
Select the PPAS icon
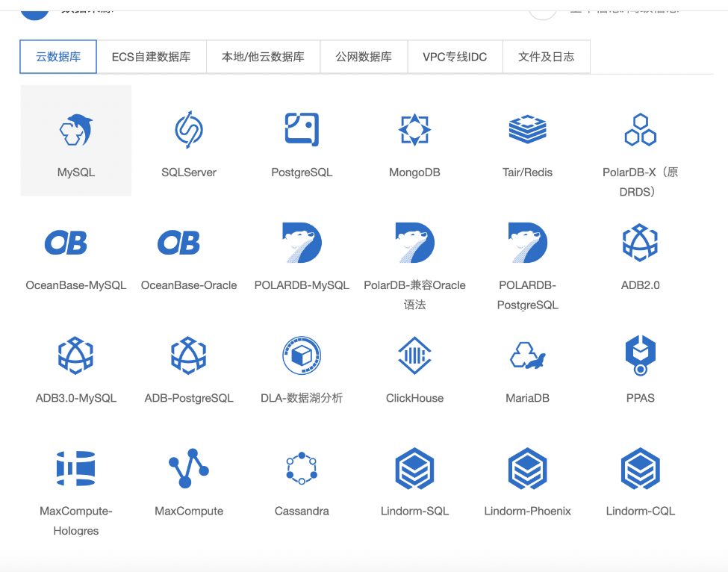pos(640,355)
